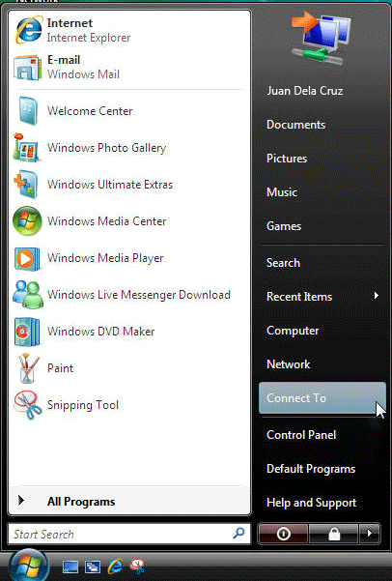392x581 pixels.
Task: Click the power sleep button
Action: click(283, 534)
